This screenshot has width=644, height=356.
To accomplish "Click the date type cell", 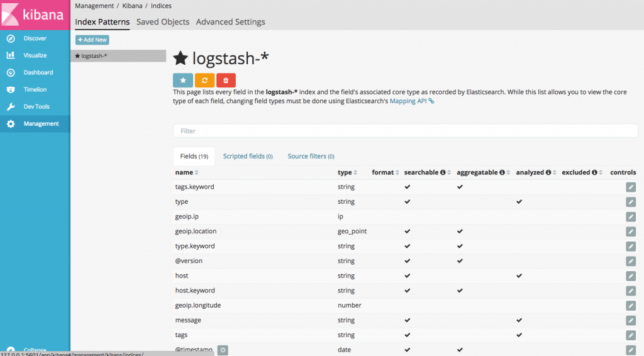I will 344,350.
